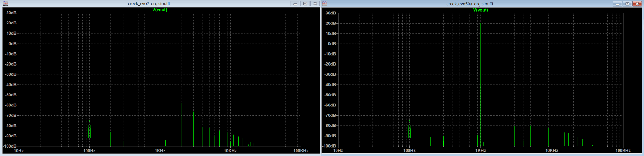Minimize the creek_evo2-org.sim.fft window
The height and width of the screenshot is (156, 644).
295,4
